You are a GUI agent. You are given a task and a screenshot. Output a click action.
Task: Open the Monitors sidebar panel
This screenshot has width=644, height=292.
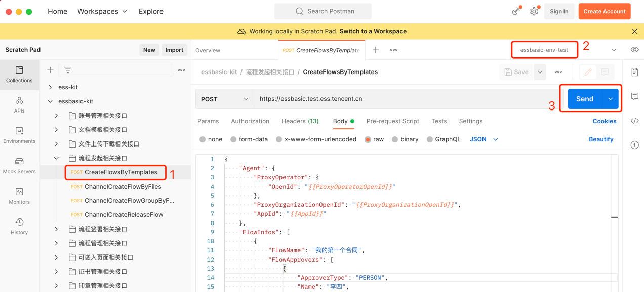click(19, 196)
